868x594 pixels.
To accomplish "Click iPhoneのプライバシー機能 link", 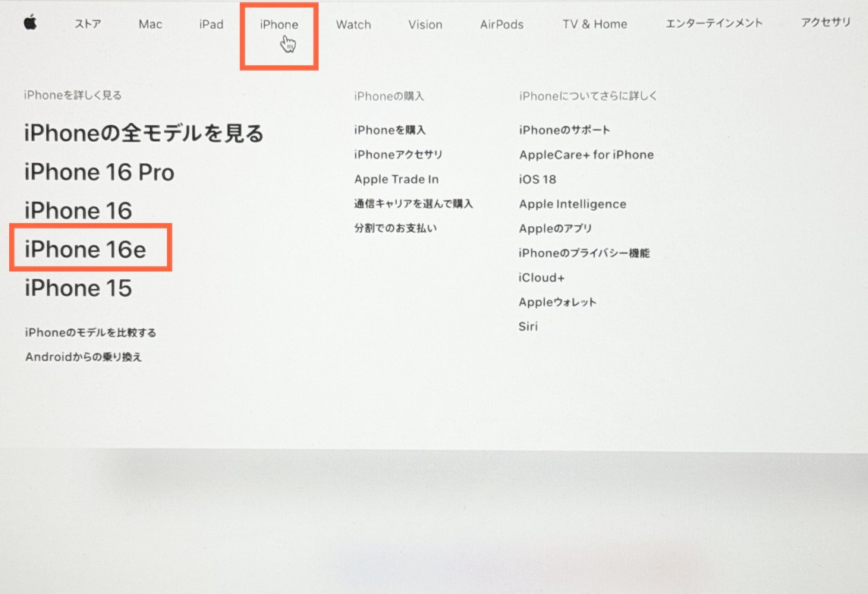I will click(584, 253).
